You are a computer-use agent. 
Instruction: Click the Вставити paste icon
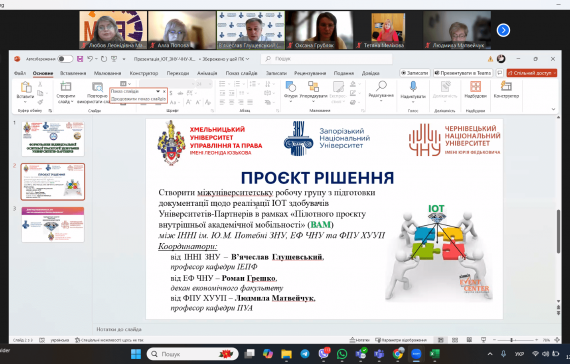tap(25, 87)
